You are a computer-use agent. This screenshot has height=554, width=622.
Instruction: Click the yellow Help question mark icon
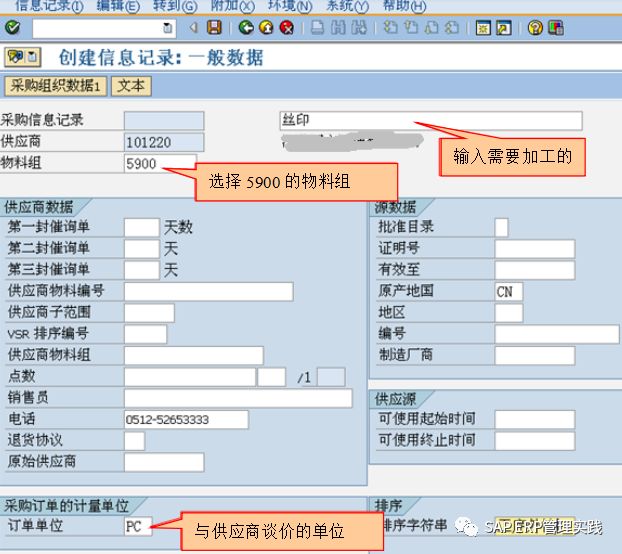tap(535, 28)
